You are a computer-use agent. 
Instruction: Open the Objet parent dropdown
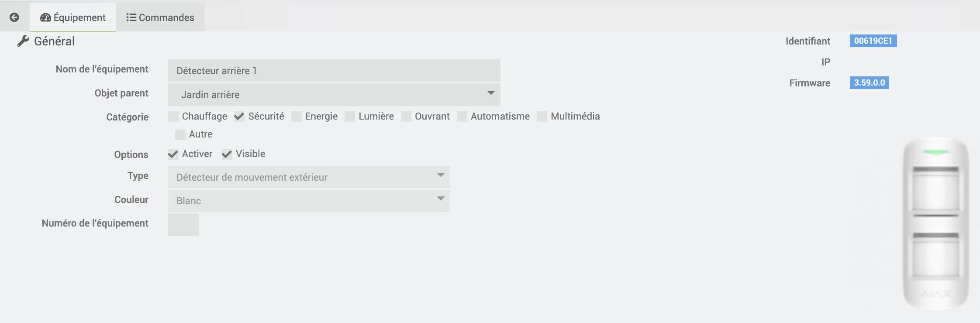pos(334,95)
